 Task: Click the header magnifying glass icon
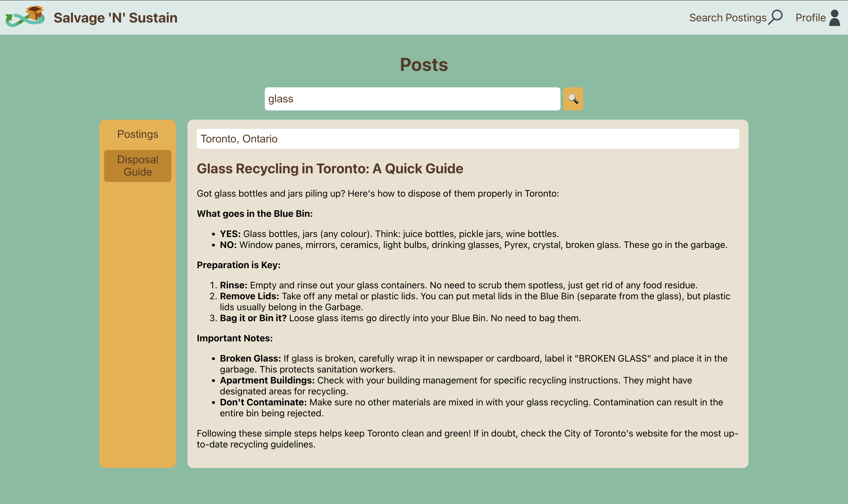click(776, 17)
